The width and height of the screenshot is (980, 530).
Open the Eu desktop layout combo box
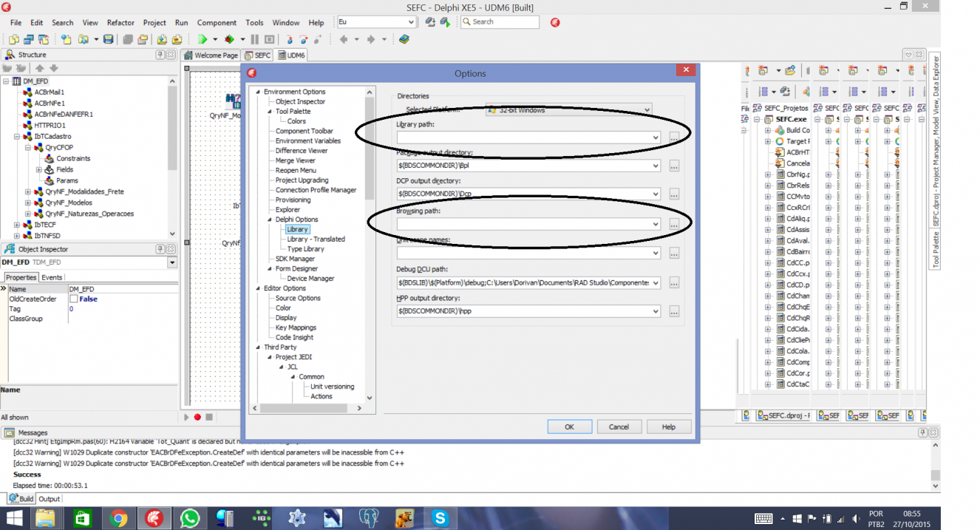point(378,22)
